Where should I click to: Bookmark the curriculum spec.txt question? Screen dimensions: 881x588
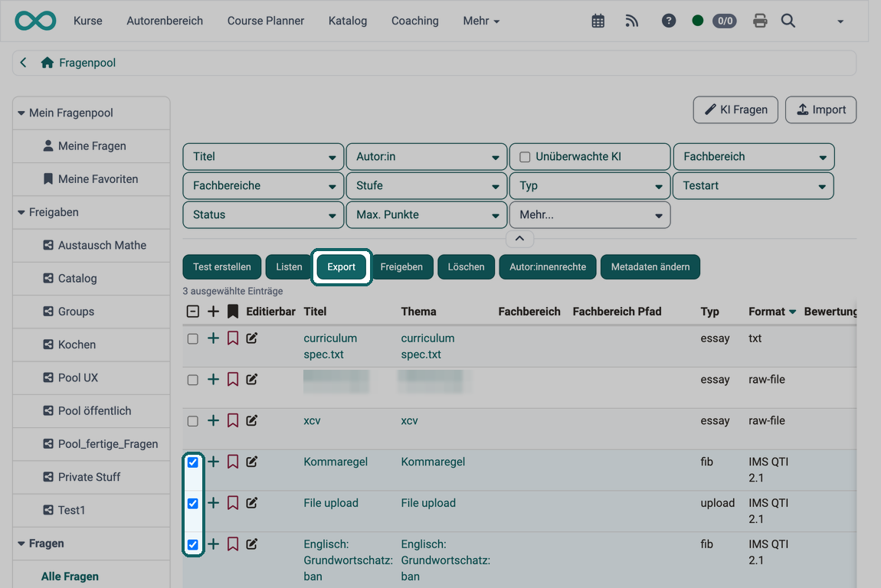tap(233, 338)
